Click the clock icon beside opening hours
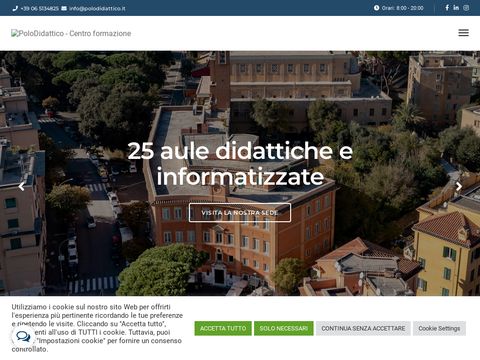This screenshot has width=480, height=360. tap(376, 8)
